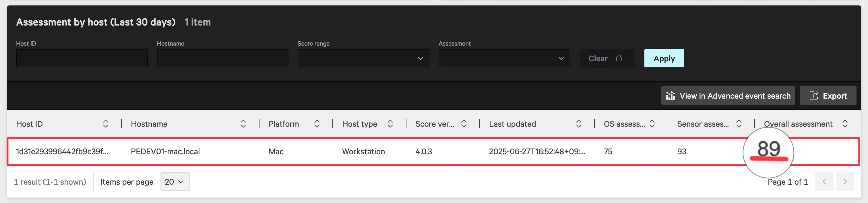Select the PEDEV01-mac.local host row
The height and width of the screenshot is (203, 868).
(165, 151)
